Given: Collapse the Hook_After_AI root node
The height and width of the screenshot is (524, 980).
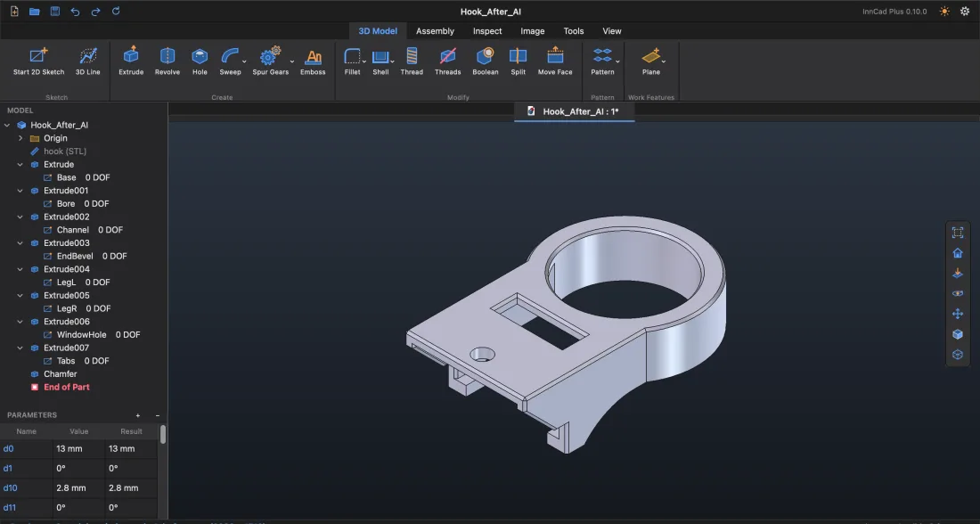Looking at the screenshot, I should 7,125.
